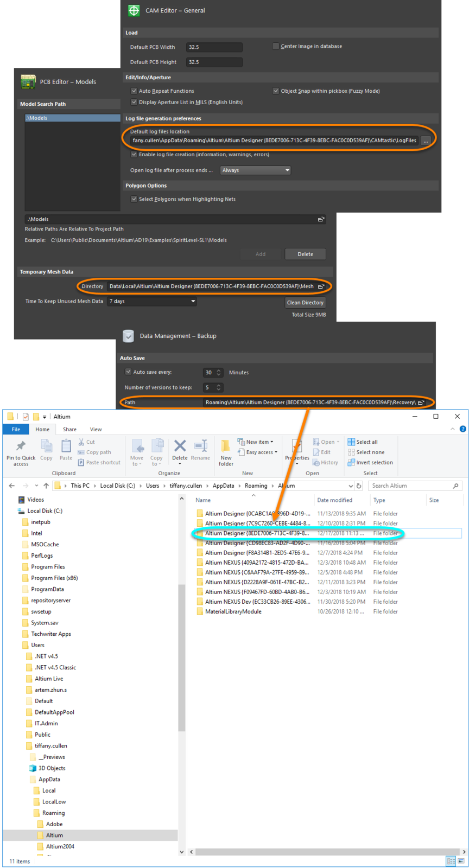Click the Search Altium input field

coord(411,486)
